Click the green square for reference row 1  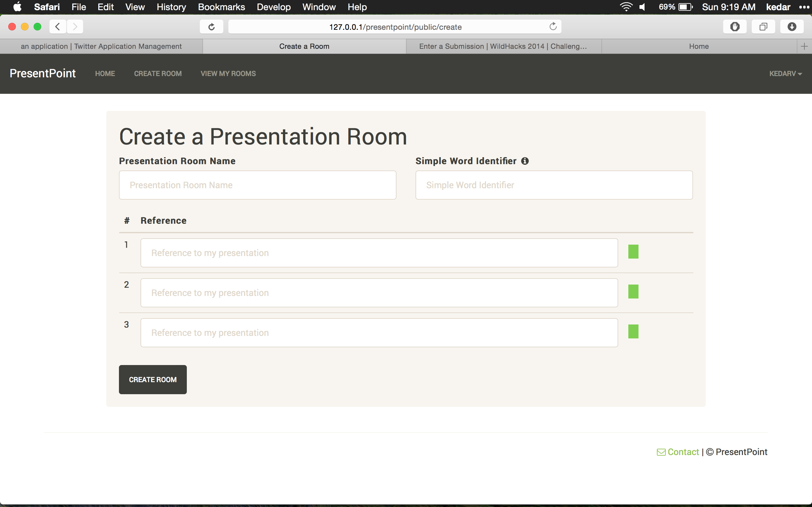click(x=633, y=252)
